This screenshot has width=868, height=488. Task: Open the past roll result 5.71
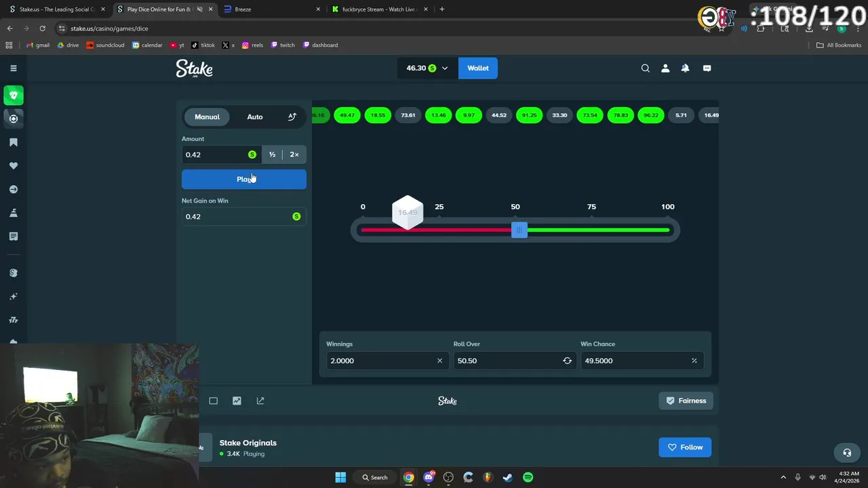(x=682, y=115)
